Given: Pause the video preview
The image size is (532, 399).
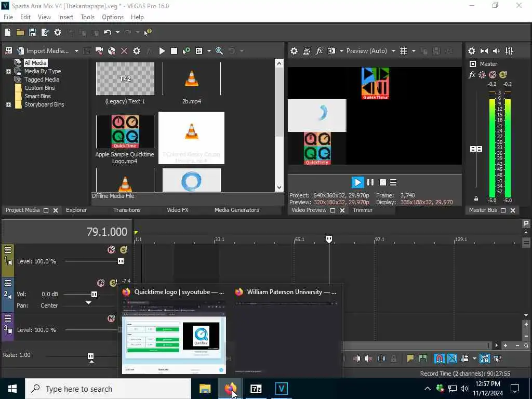Looking at the screenshot, I should [x=370, y=182].
